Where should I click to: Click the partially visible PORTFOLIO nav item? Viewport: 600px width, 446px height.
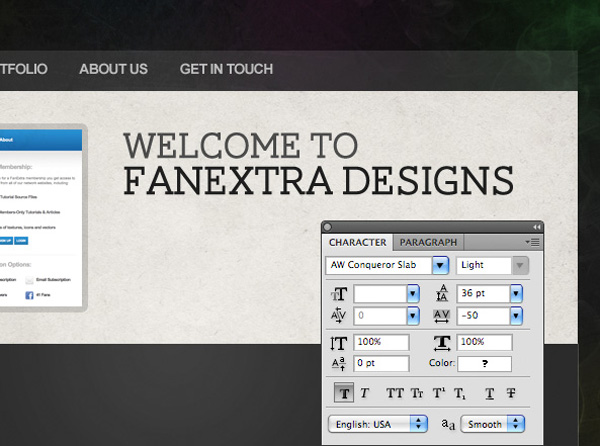[x=24, y=69]
